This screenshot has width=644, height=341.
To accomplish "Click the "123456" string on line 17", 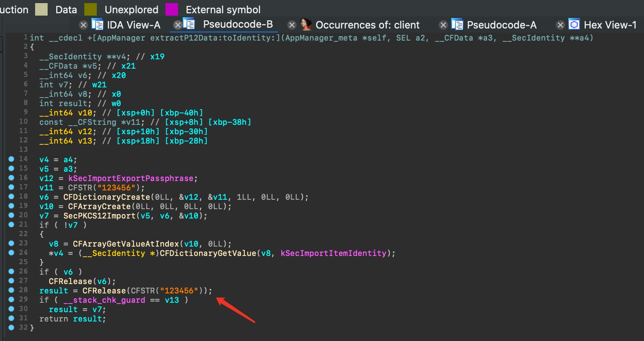I will coord(116,188).
